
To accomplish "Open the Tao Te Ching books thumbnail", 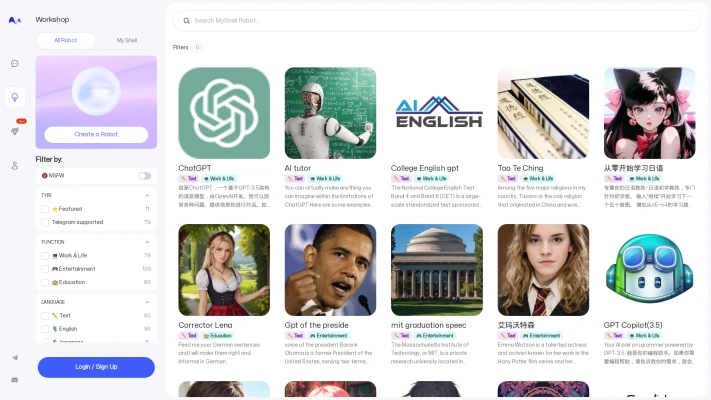I will tap(543, 113).
